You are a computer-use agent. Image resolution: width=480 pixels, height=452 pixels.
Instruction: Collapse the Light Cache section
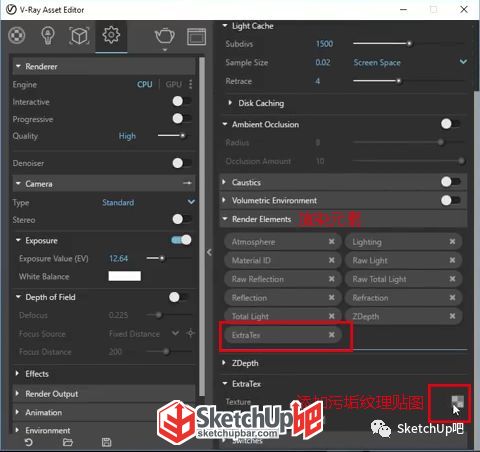[225, 25]
